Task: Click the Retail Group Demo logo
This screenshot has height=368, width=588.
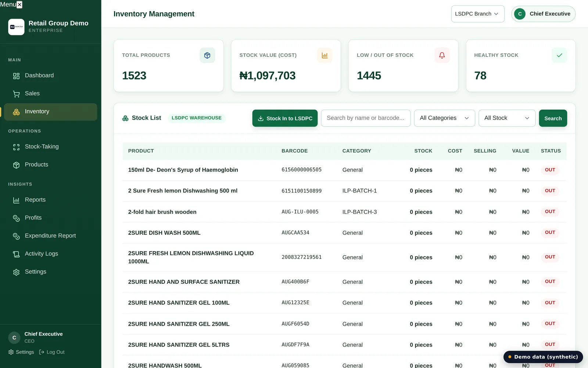Action: coord(16,27)
